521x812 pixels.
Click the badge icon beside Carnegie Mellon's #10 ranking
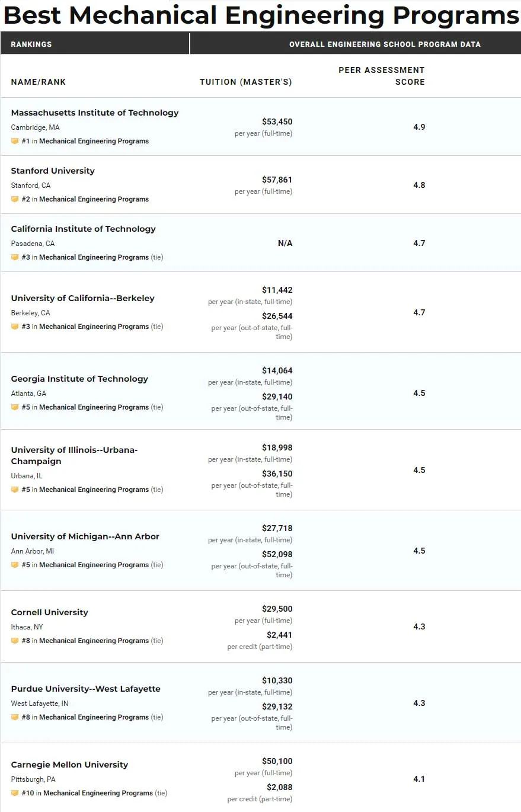tap(15, 793)
